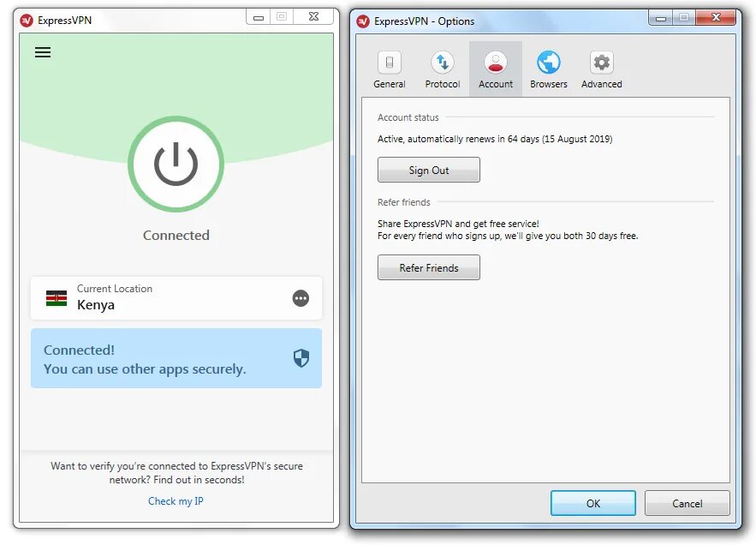This screenshot has height=545, width=756.
Task: Cancel the Options dialog
Action: [x=687, y=503]
